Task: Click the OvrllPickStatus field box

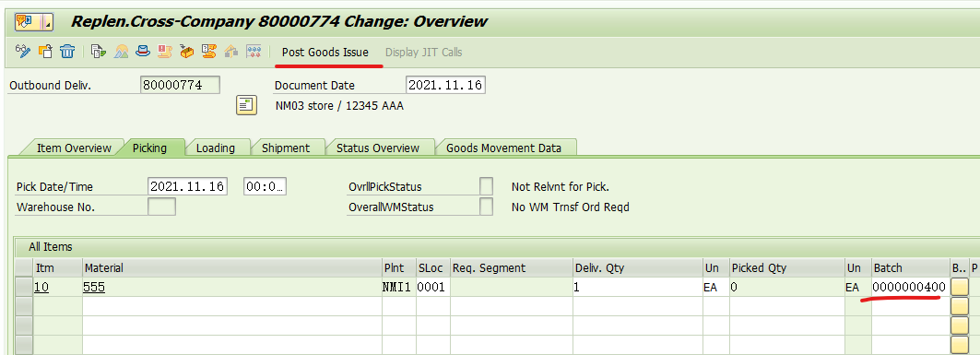Action: tap(486, 186)
